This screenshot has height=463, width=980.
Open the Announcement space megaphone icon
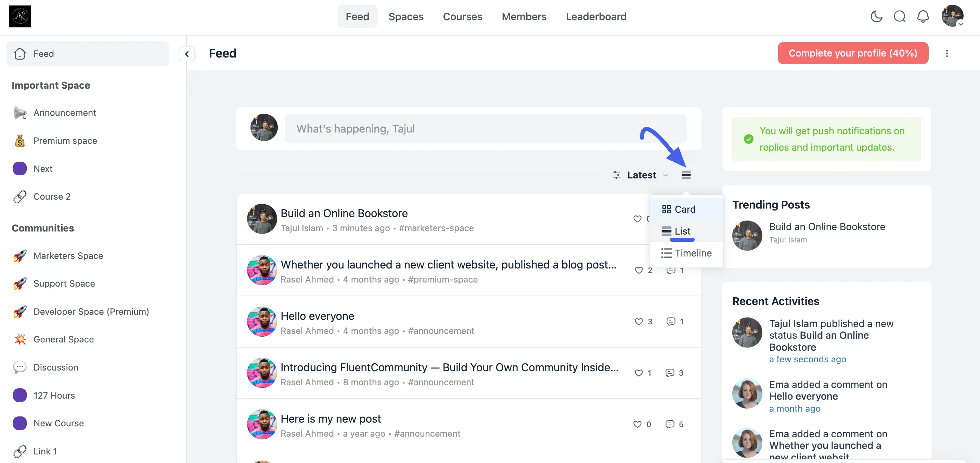(20, 113)
